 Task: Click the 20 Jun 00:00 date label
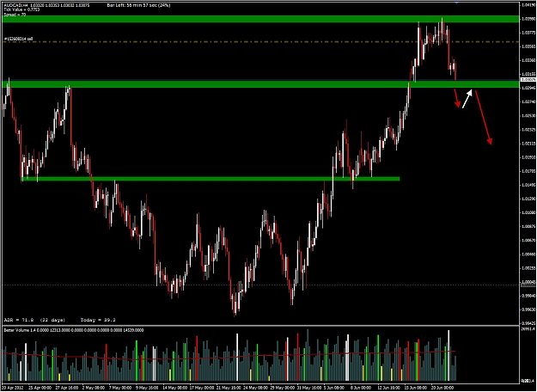tap(443, 388)
